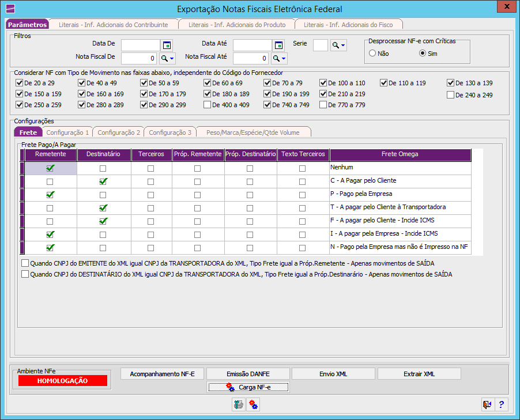Open help with the question mark icon
The height and width of the screenshot is (420, 520).
(x=501, y=404)
